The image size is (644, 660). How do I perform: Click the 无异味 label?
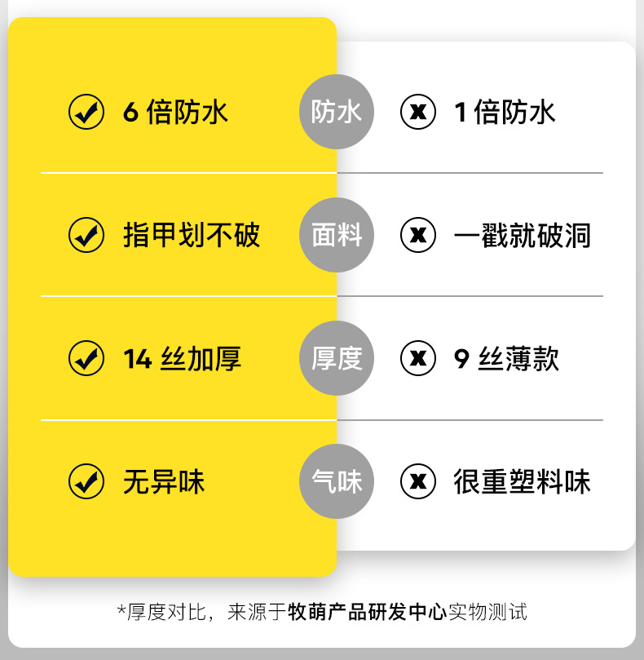[163, 481]
